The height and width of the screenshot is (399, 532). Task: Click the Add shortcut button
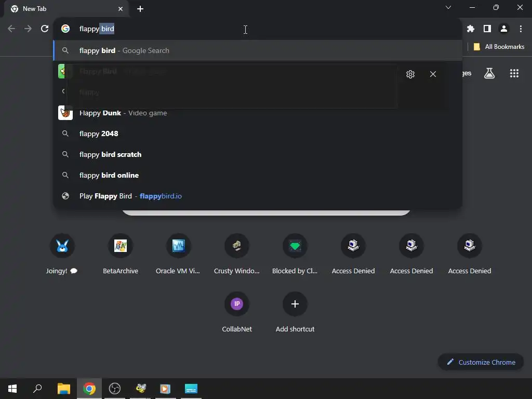tap(295, 312)
